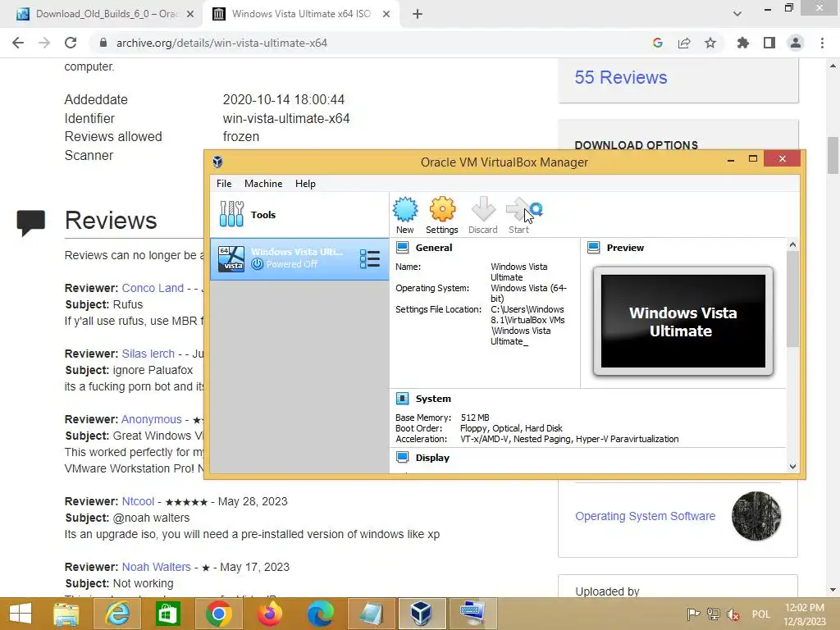Reload the archive.org page
This screenshot has height=630, width=840.
click(x=71, y=43)
